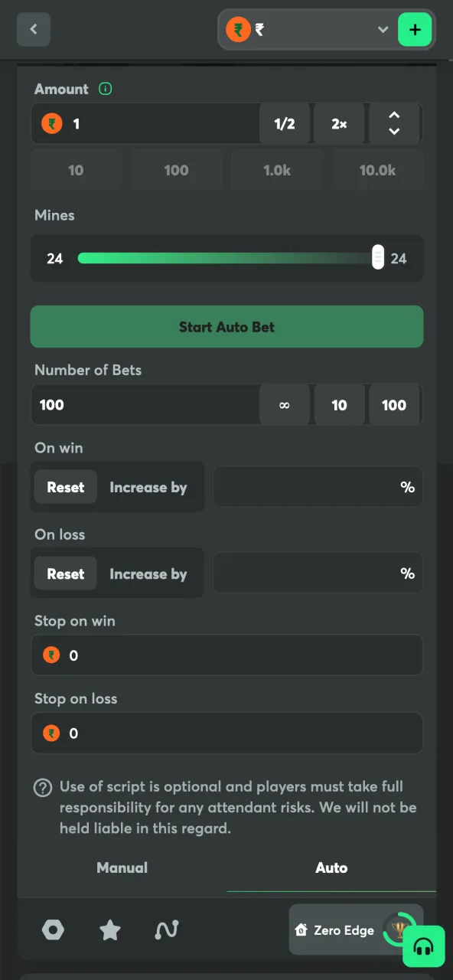This screenshot has width=453, height=980.
Task: Click the orange rupee coin in Amount field
Action: tap(51, 122)
